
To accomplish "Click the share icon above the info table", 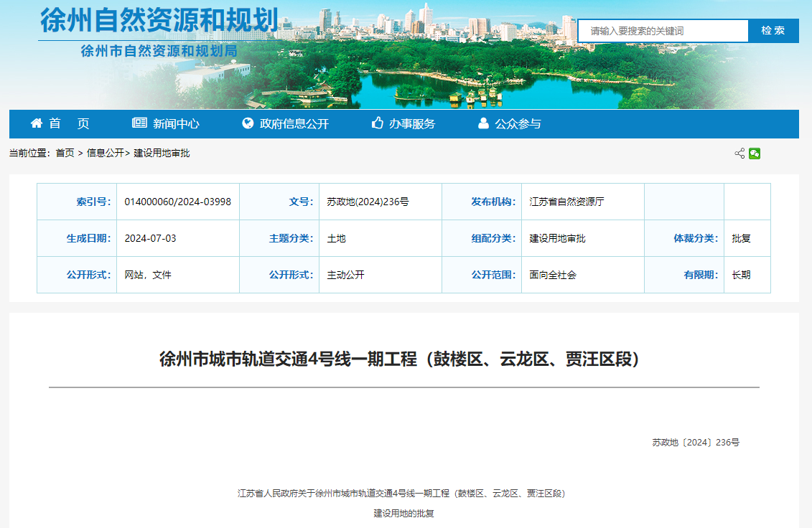I will pyautogui.click(x=739, y=153).
